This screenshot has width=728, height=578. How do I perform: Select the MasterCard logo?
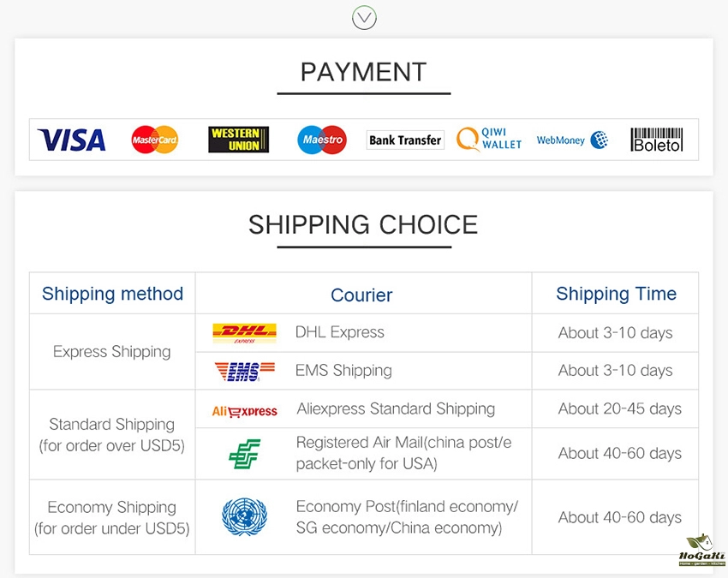click(x=154, y=140)
